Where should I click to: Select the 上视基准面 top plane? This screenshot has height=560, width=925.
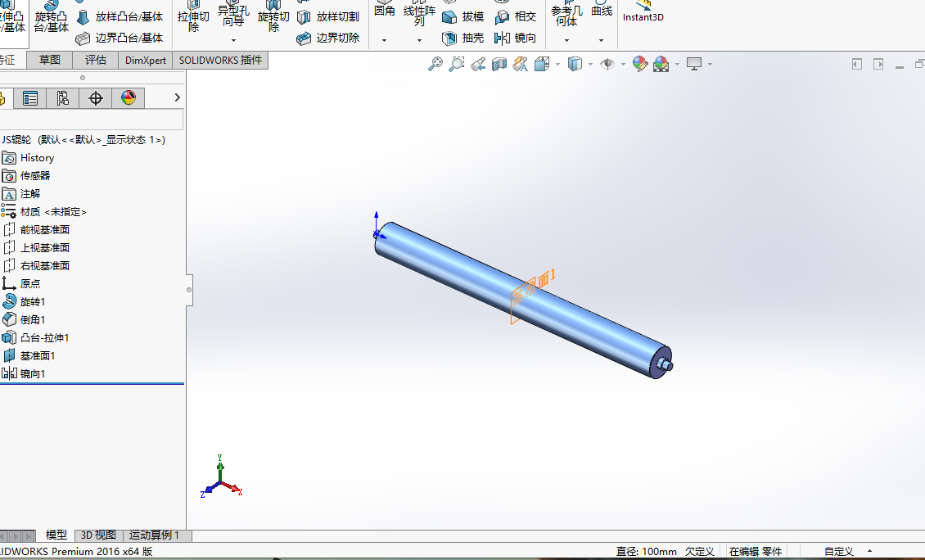(x=37, y=248)
